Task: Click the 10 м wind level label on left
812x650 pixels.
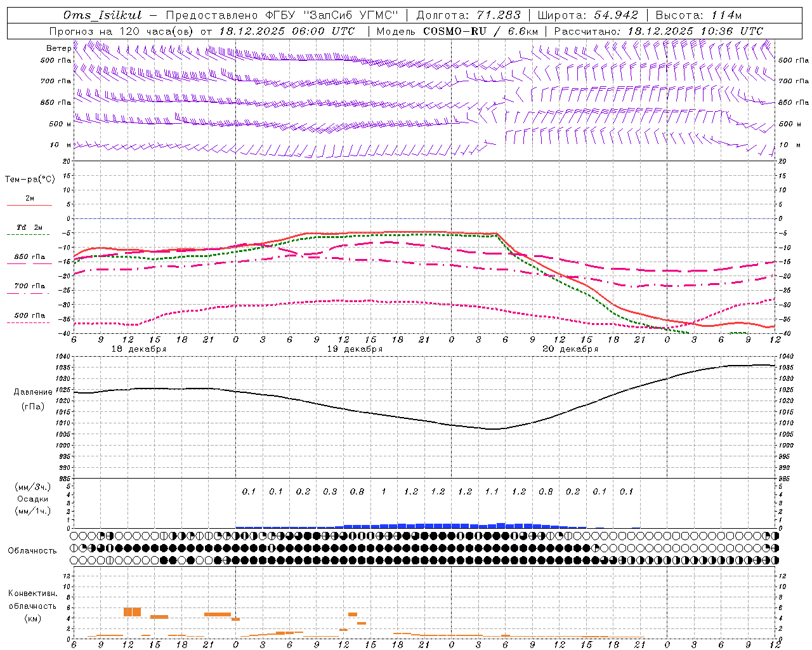Action: point(61,145)
